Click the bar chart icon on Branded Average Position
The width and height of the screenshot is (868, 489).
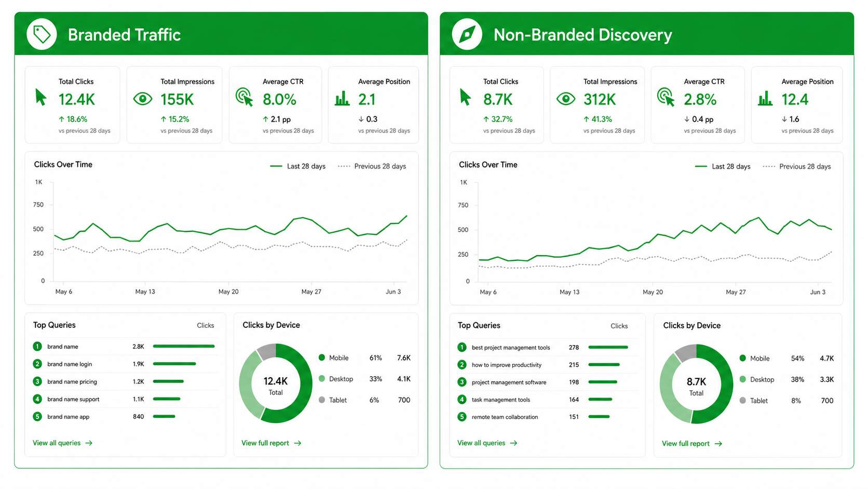pyautogui.click(x=342, y=98)
